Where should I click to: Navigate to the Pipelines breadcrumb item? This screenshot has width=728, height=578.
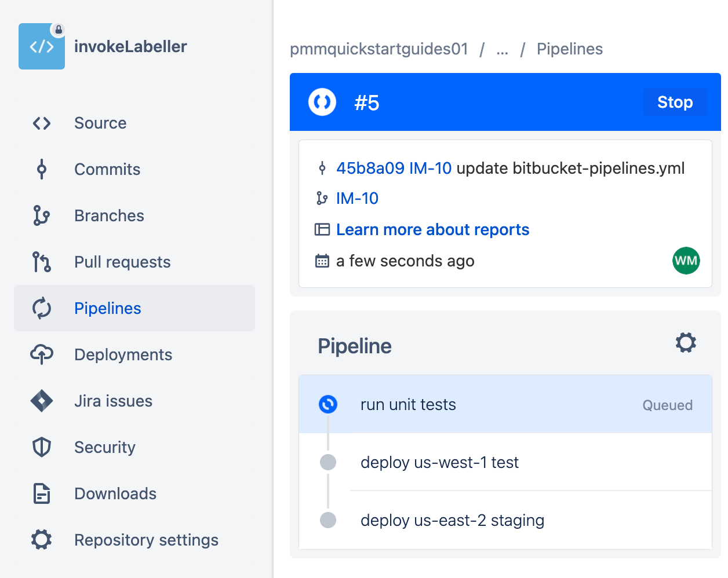(x=570, y=49)
